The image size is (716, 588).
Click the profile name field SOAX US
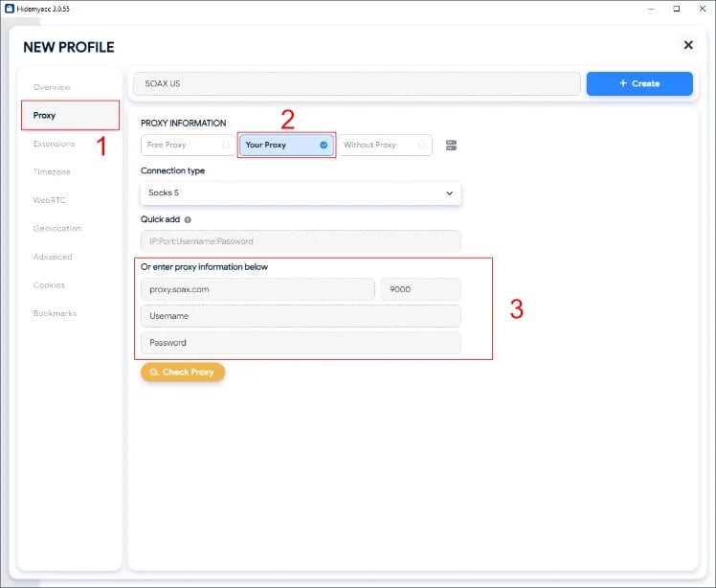[356, 83]
